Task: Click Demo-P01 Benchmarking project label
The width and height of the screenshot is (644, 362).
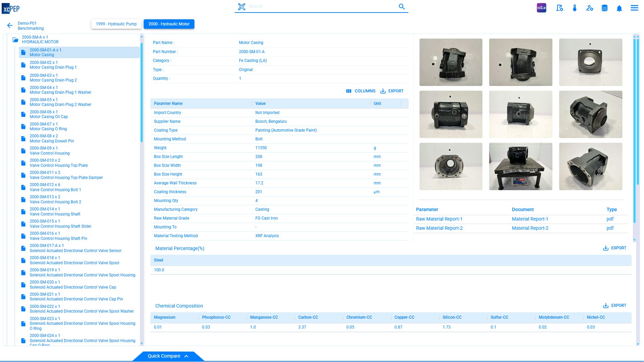Action: point(30,26)
